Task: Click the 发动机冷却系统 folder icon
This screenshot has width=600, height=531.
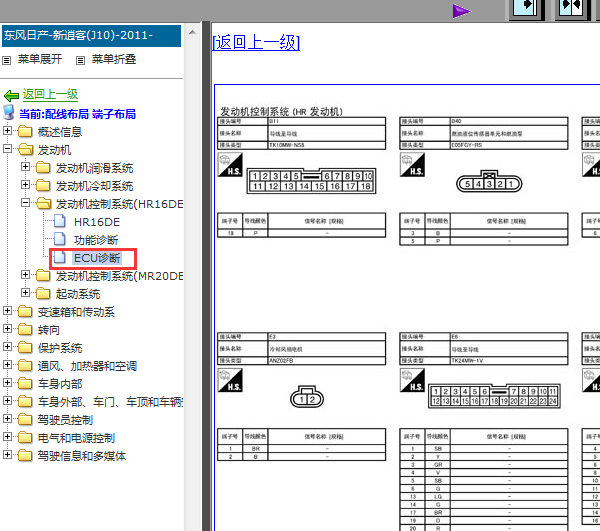Action: [43, 185]
